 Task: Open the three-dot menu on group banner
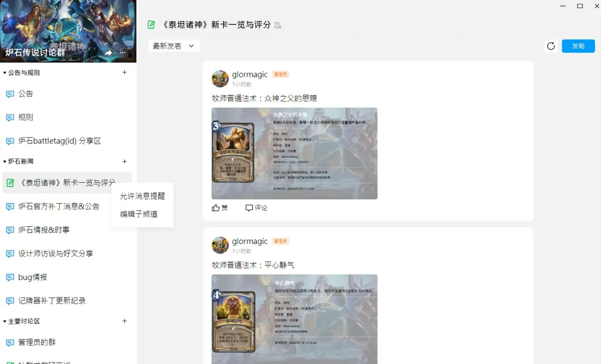(123, 53)
